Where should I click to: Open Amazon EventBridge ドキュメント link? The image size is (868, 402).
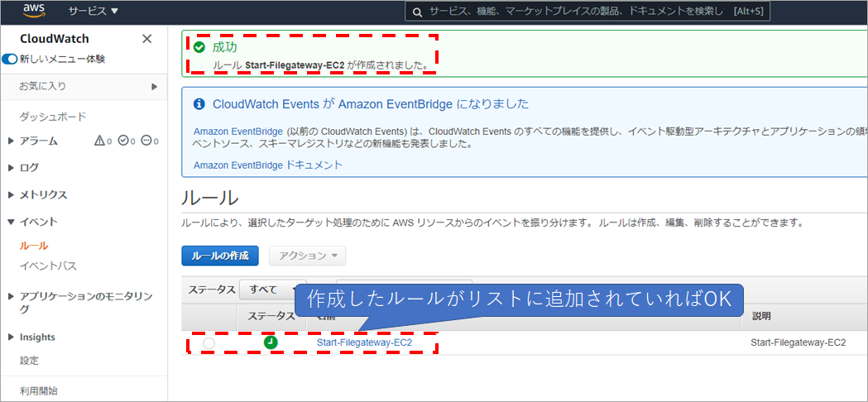coord(268,165)
